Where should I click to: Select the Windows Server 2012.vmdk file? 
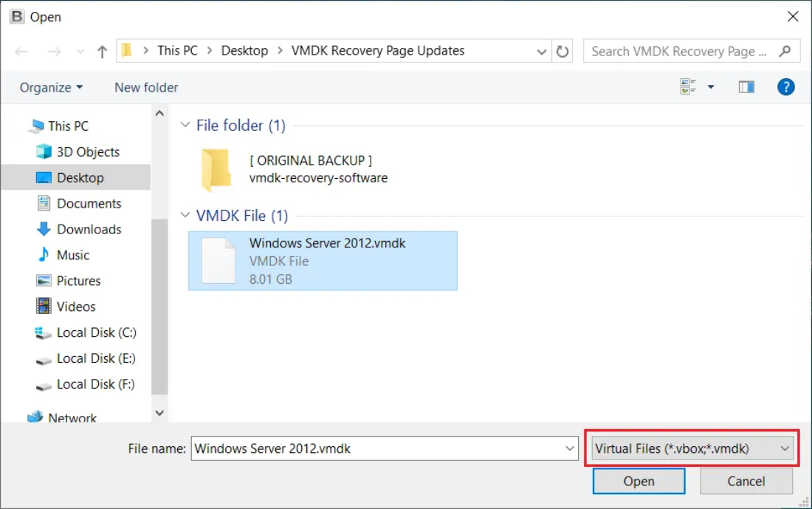(x=323, y=260)
